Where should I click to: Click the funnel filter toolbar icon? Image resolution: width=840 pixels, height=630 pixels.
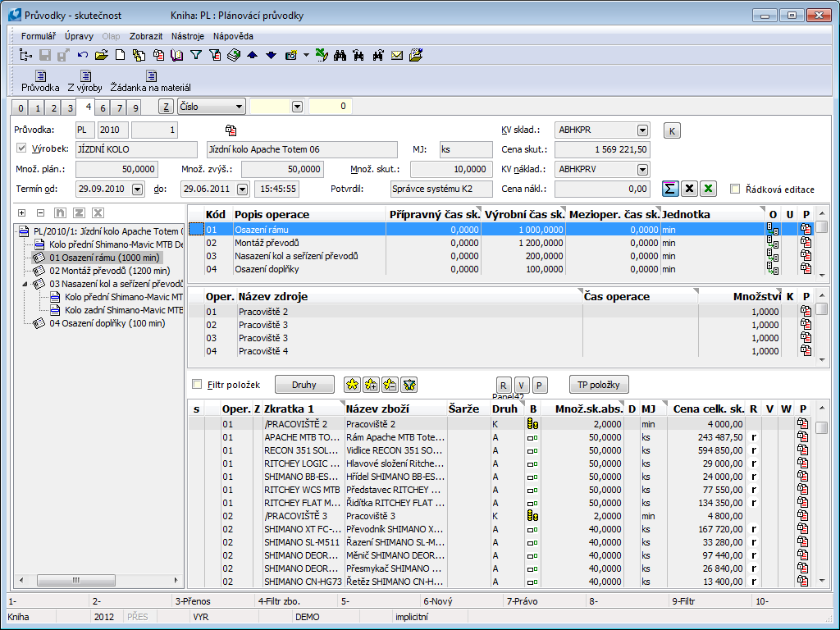point(196,56)
